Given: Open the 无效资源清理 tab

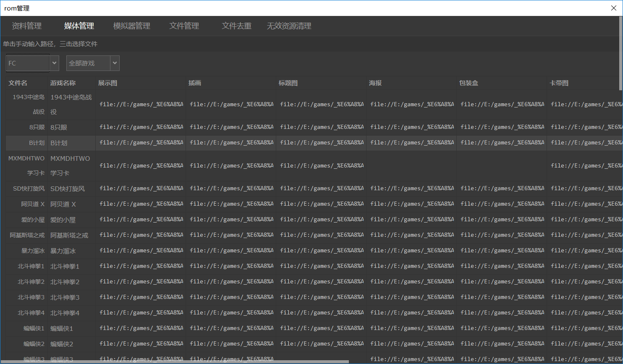Looking at the screenshot, I should point(289,26).
